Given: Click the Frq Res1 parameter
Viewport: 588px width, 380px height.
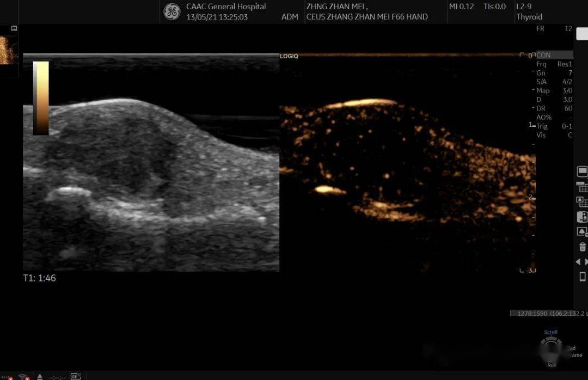Looking at the screenshot, I should [x=554, y=64].
